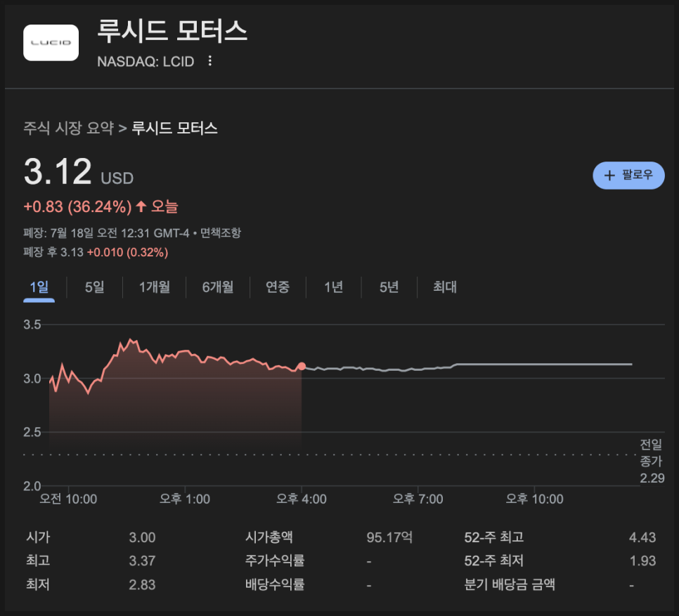Click the 오후 7:00 time axis label
Image resolution: width=679 pixels, height=616 pixels.
(x=418, y=499)
